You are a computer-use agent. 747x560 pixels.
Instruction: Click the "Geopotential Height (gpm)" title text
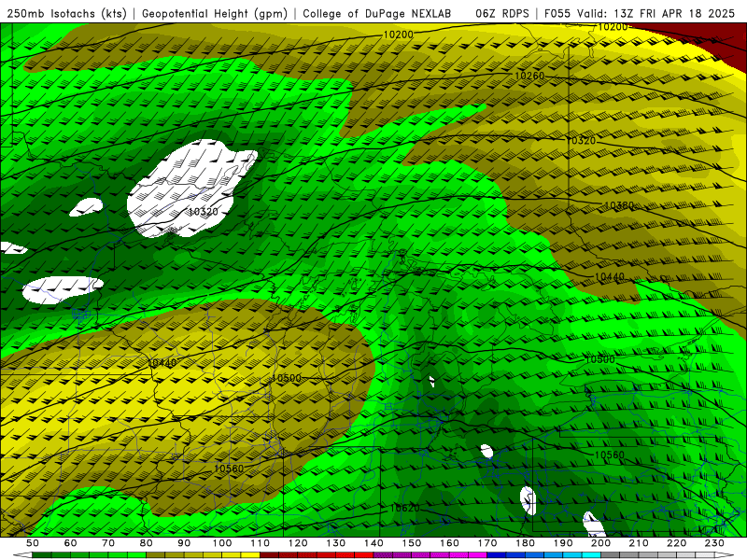click(215, 14)
